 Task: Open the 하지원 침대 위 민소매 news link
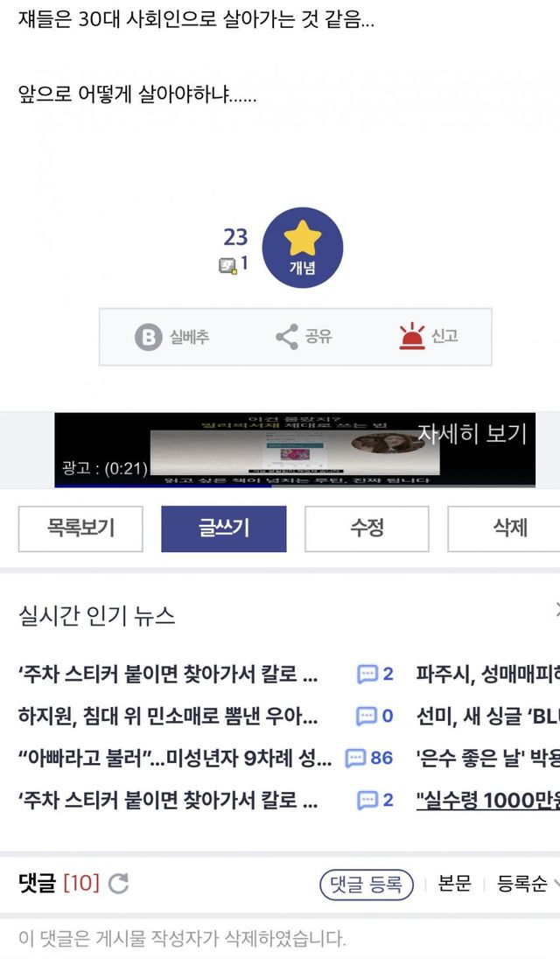[x=167, y=716]
